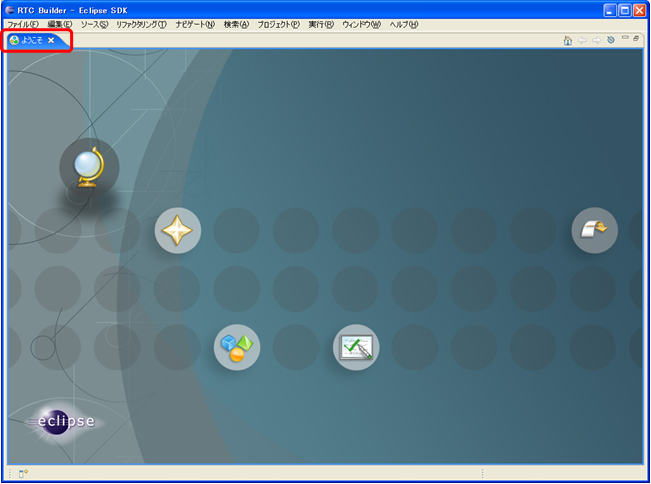651x484 pixels.
Task: Select the ようこそ welcome tab
Action: coord(32,40)
